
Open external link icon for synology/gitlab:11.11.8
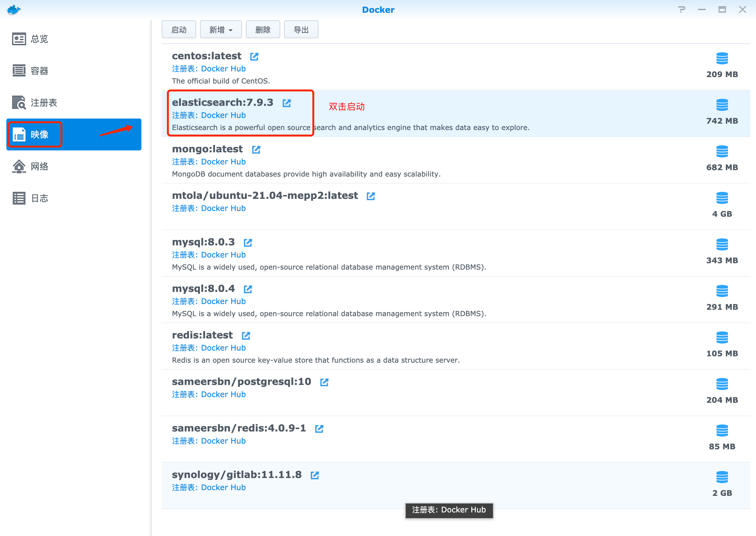tap(315, 475)
